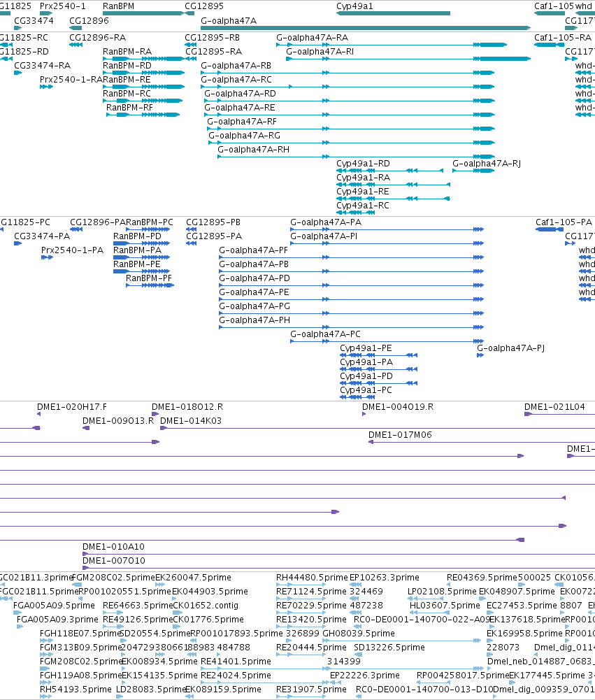Select transcript label G-oalpha47A-RD
The height and width of the screenshot is (700, 595).
[240, 94]
